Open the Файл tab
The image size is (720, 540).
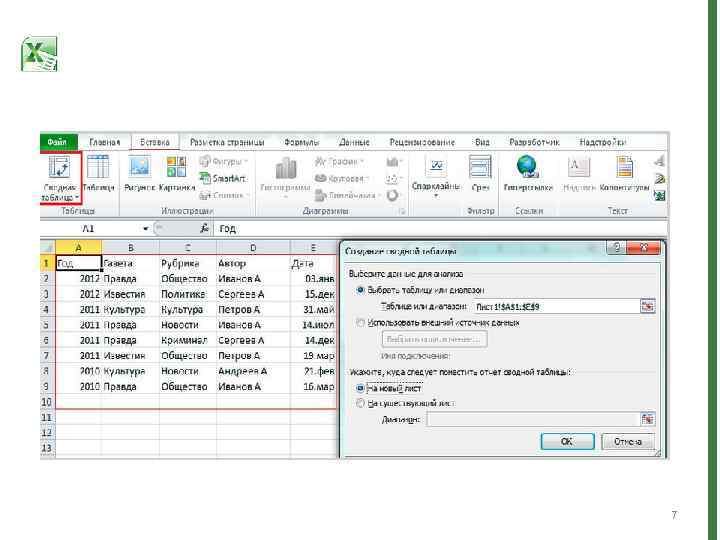(x=57, y=142)
